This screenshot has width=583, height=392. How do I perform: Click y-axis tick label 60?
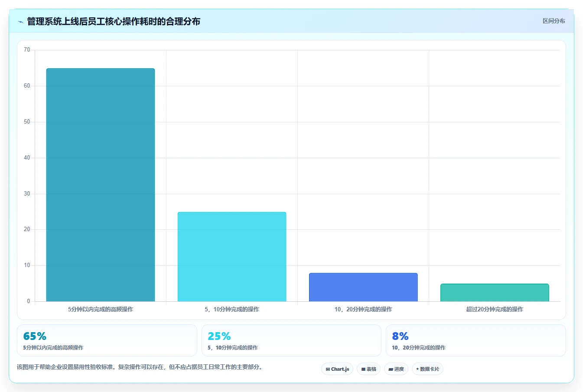click(x=27, y=86)
